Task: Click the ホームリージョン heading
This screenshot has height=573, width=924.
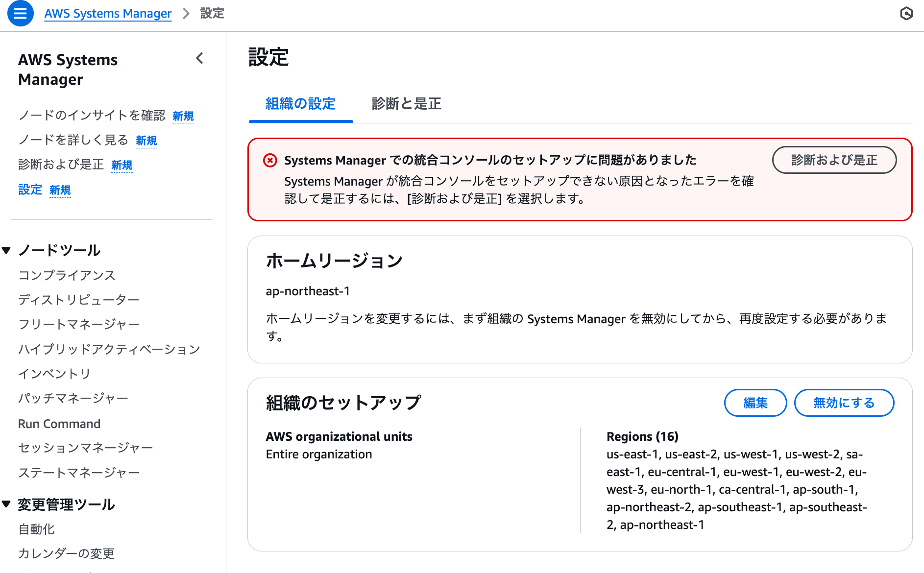Action: tap(334, 261)
